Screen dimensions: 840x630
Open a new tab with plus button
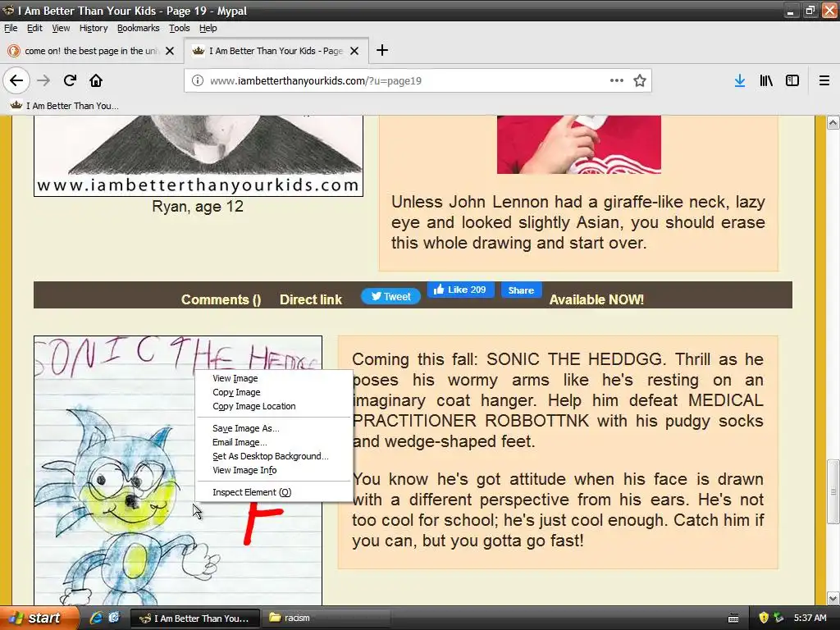point(382,50)
